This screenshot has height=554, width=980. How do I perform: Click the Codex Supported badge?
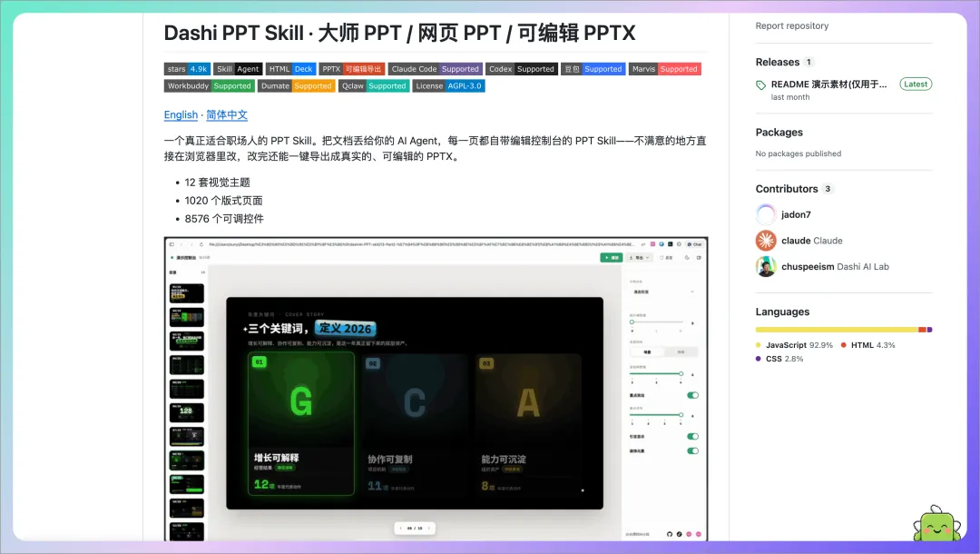click(x=521, y=69)
